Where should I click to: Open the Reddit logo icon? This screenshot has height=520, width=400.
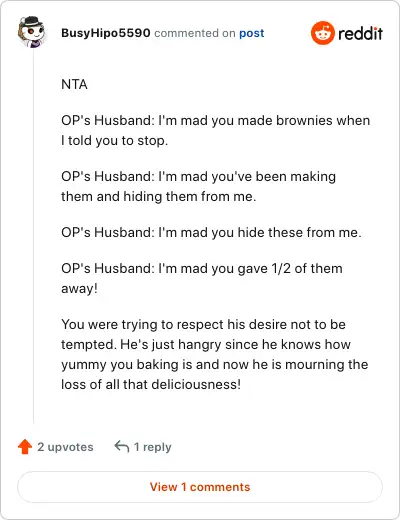click(x=323, y=33)
